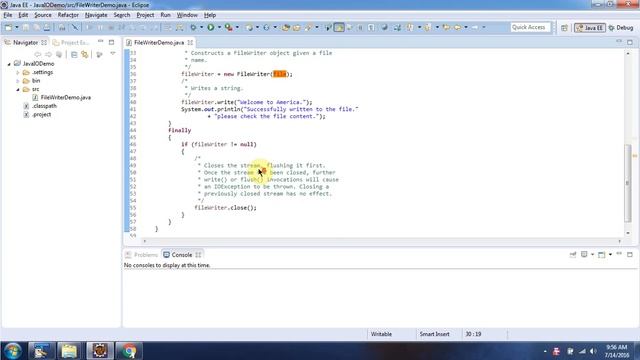640x360 pixels.
Task: Expand the bin folder
Action: pos(18,81)
